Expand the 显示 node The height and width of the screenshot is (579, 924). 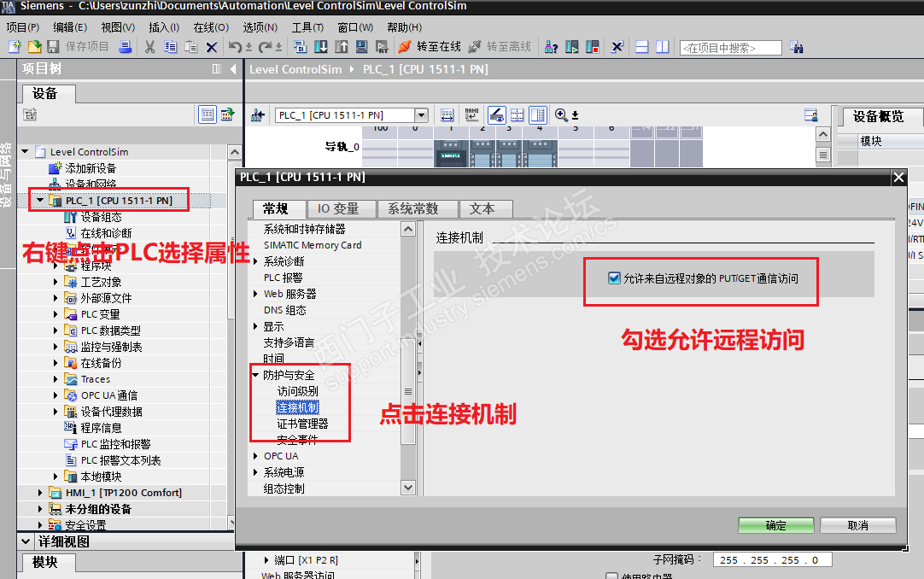tap(255, 325)
